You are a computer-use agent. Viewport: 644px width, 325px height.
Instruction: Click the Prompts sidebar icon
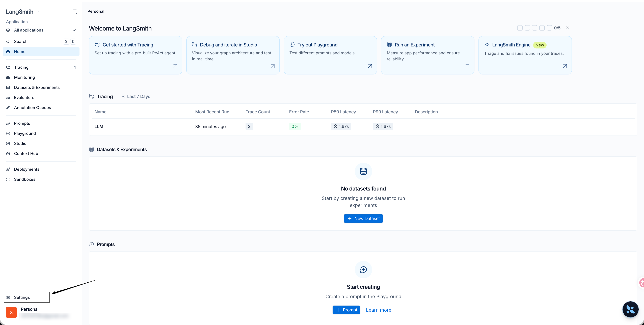(8, 123)
